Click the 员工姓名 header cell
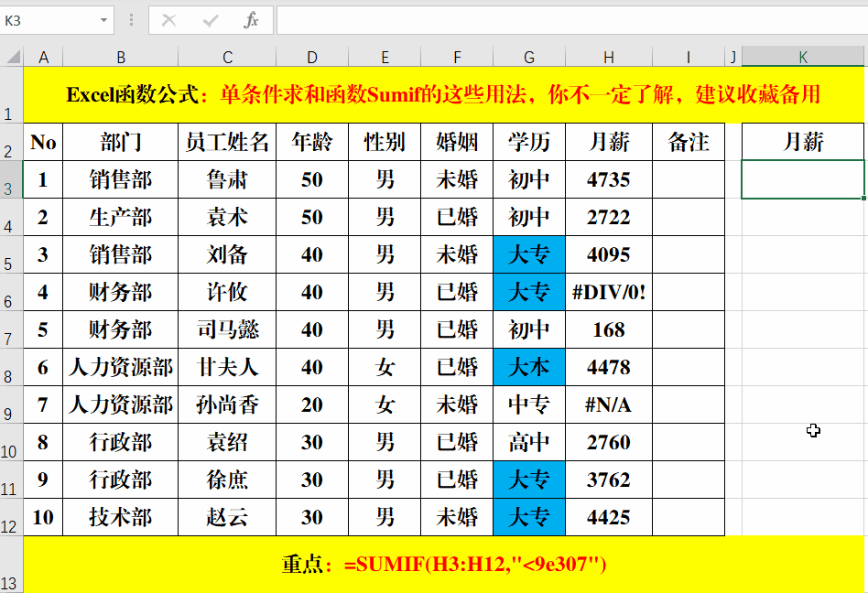Screen dimensions: 868x593 pyautogui.click(x=227, y=142)
